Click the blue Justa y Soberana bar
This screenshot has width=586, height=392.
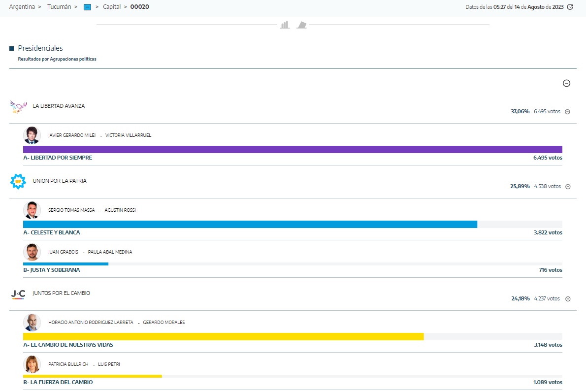point(66,264)
